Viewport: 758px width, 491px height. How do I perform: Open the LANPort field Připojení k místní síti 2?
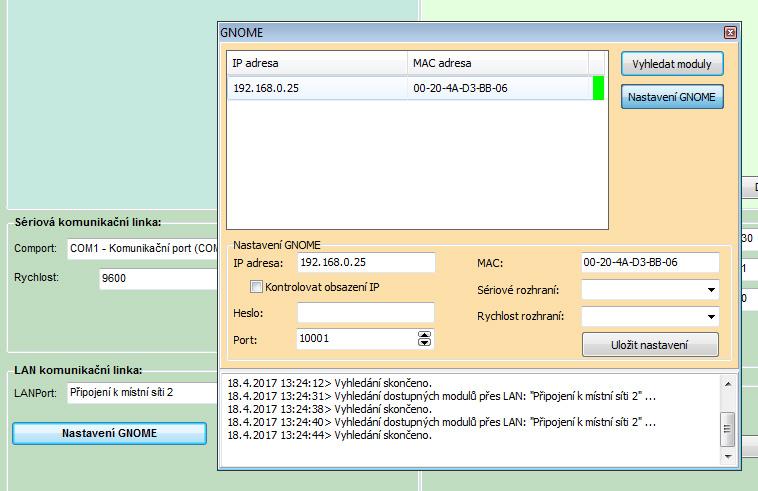143,392
